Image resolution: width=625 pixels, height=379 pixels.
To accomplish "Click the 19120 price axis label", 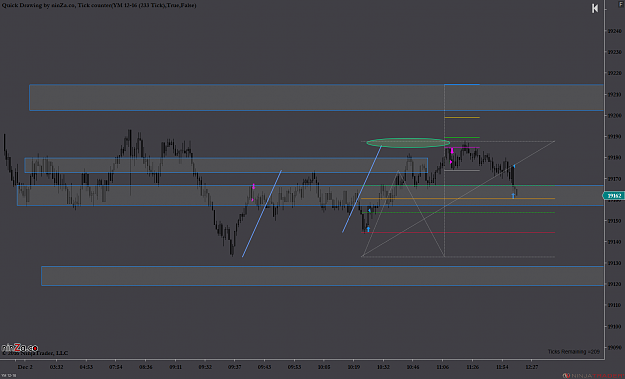I will click(x=614, y=284).
